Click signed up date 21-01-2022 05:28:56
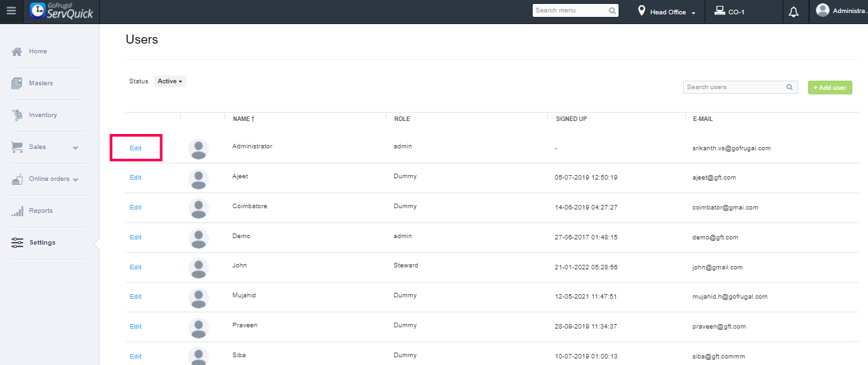The height and width of the screenshot is (365, 868). [586, 267]
